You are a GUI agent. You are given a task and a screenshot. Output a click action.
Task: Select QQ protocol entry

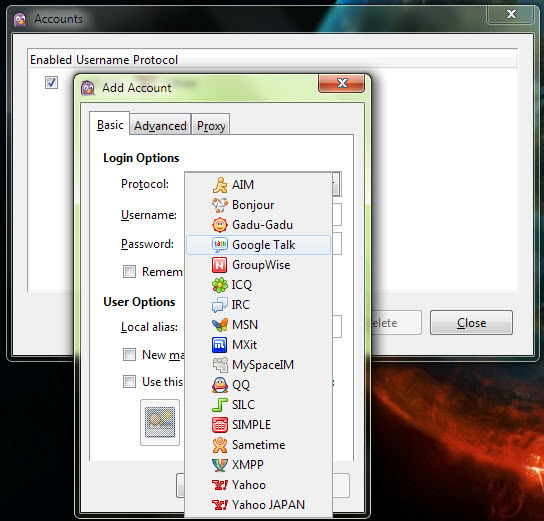258,385
